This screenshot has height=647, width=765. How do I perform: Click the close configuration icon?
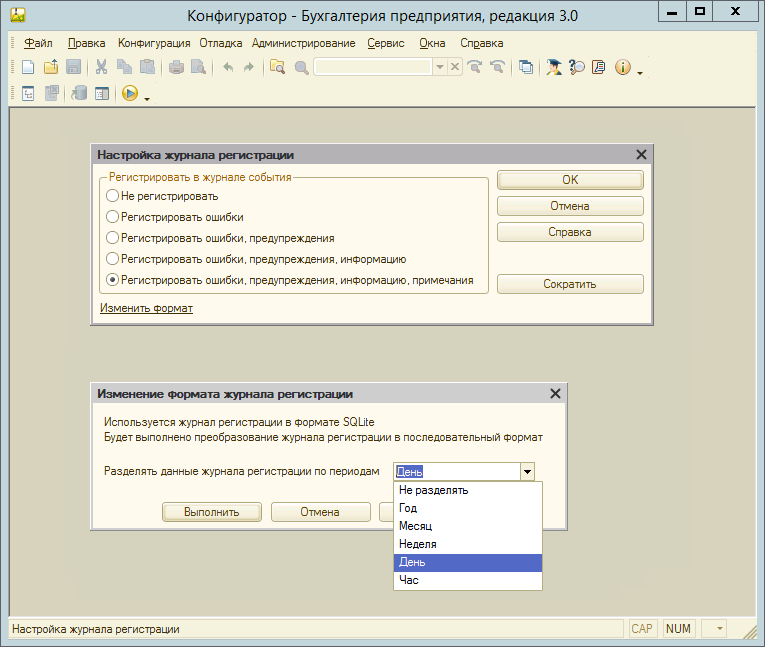coord(51,93)
